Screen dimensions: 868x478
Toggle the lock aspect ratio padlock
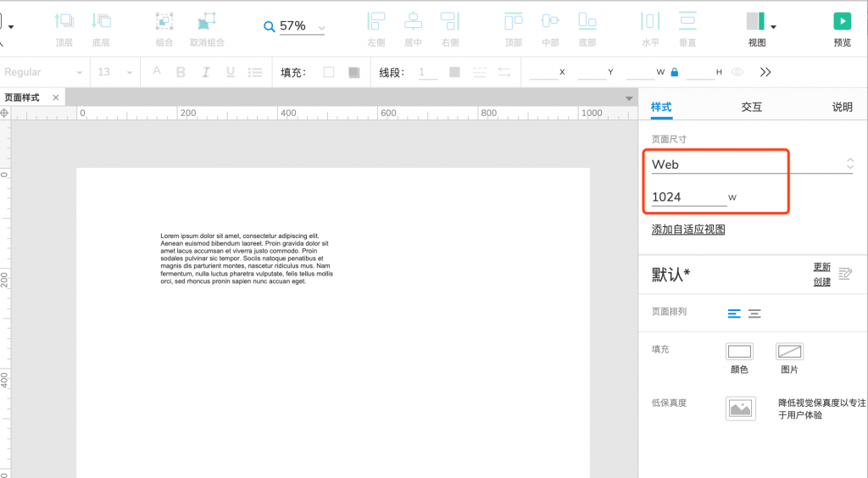(675, 73)
